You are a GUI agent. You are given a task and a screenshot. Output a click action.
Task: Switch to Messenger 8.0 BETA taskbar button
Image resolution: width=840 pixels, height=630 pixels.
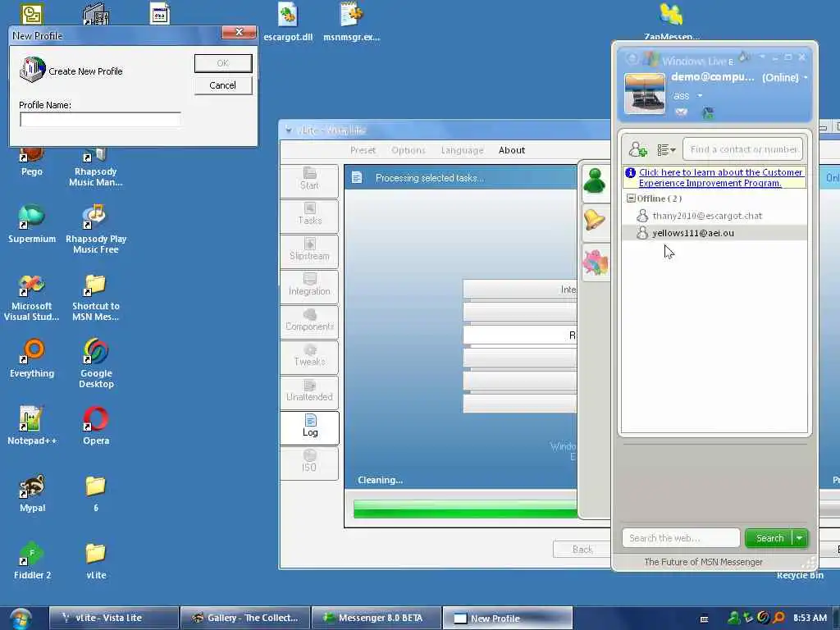pos(377,618)
